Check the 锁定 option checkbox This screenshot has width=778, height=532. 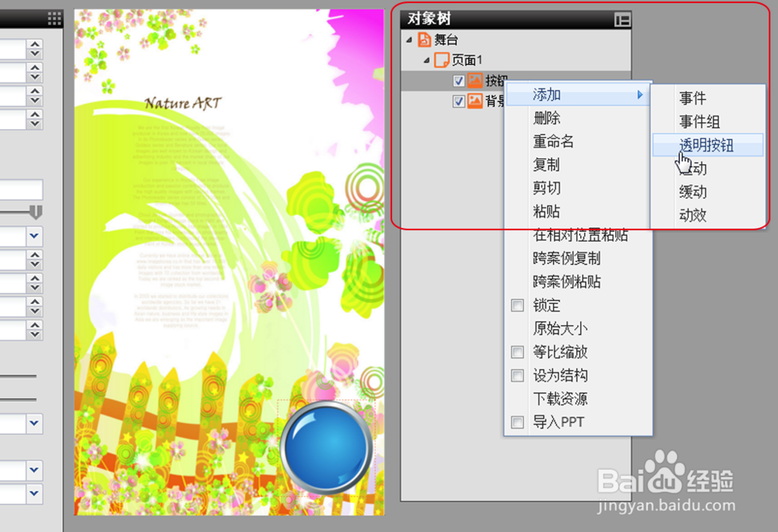(x=517, y=306)
